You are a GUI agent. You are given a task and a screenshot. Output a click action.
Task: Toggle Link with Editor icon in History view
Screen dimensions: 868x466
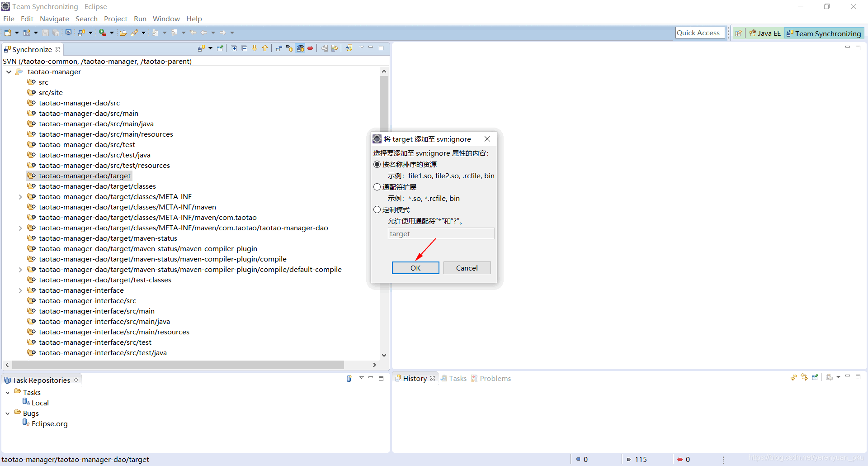804,377
